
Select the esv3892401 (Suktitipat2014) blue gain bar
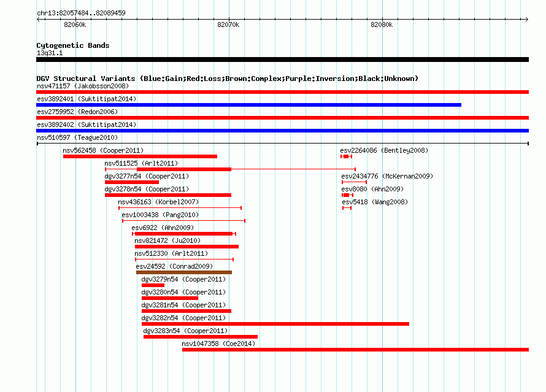[248, 105]
